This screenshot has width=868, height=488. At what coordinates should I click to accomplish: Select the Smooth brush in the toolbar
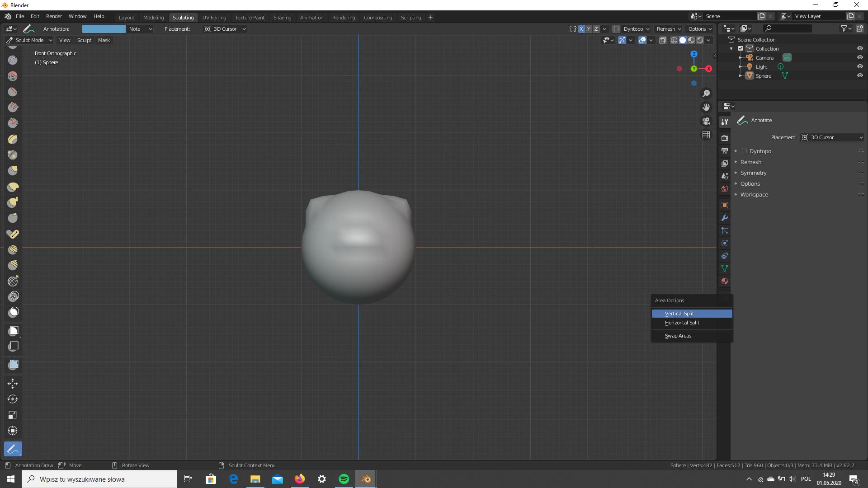click(x=13, y=92)
